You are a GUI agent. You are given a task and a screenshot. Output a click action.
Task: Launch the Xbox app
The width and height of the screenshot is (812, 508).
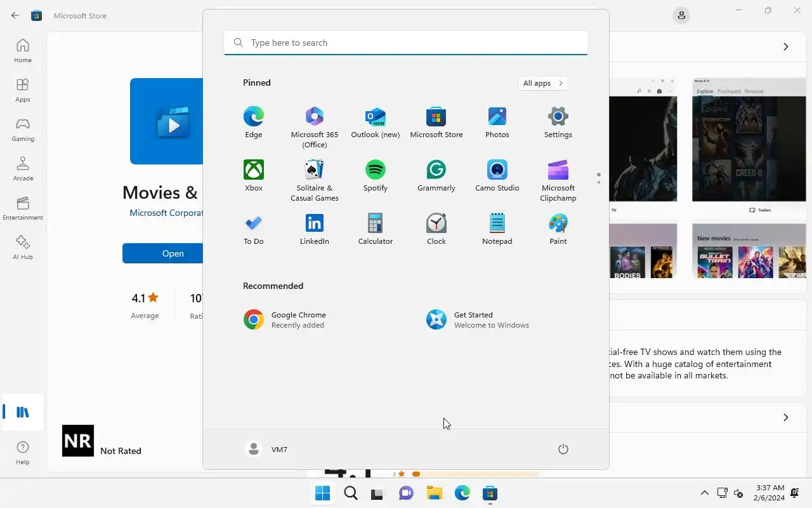[x=253, y=175]
